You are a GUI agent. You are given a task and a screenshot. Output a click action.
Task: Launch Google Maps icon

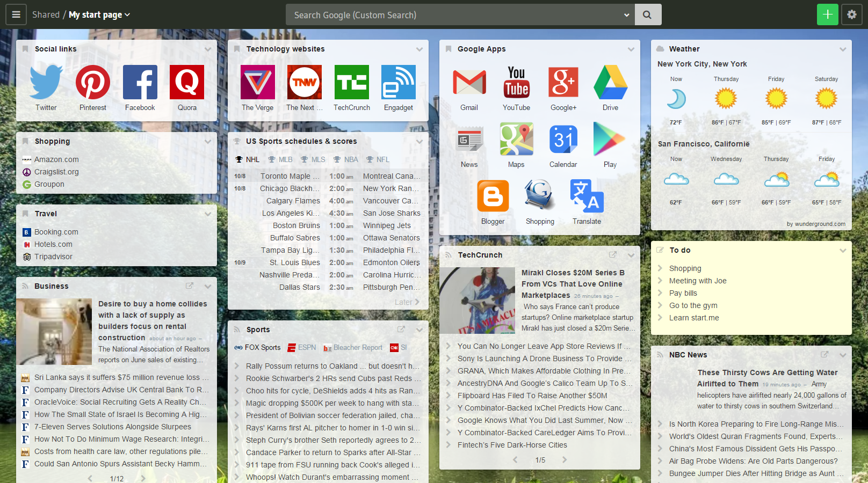coord(516,139)
